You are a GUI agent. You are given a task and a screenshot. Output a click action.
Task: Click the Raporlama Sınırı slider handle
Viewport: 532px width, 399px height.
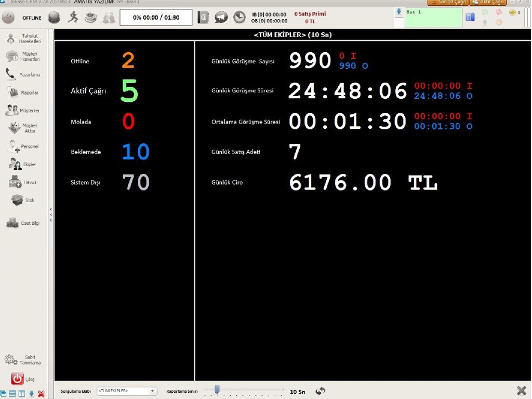[217, 389]
